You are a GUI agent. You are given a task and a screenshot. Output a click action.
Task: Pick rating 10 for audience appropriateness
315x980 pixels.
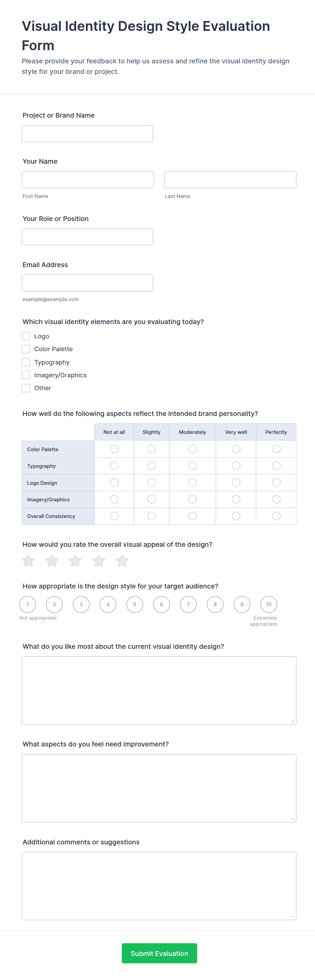click(269, 604)
